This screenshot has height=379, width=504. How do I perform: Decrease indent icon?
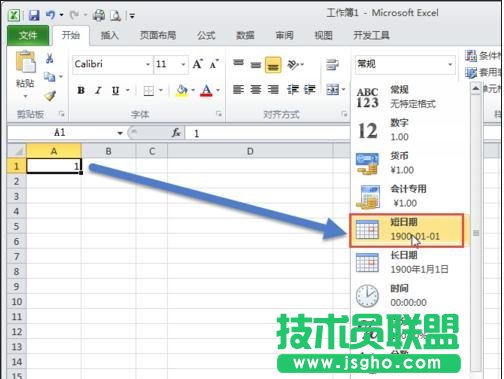pyautogui.click(x=293, y=89)
